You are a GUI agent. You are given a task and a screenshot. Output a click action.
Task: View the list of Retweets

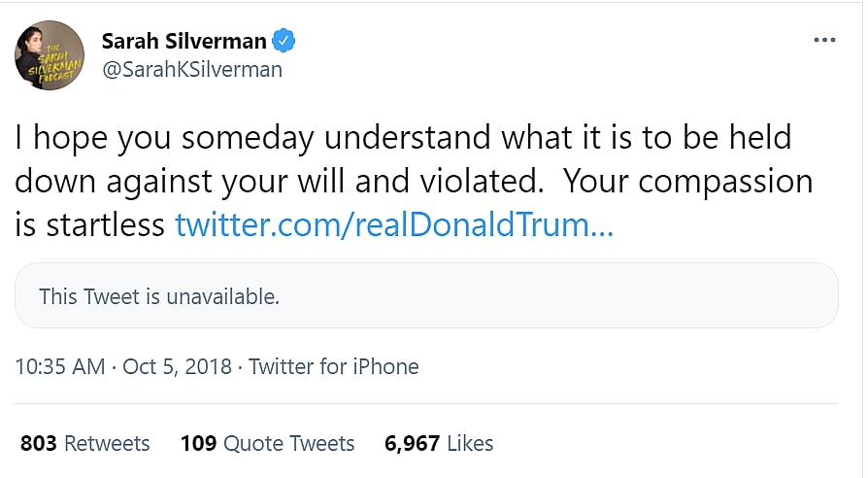pos(107,444)
